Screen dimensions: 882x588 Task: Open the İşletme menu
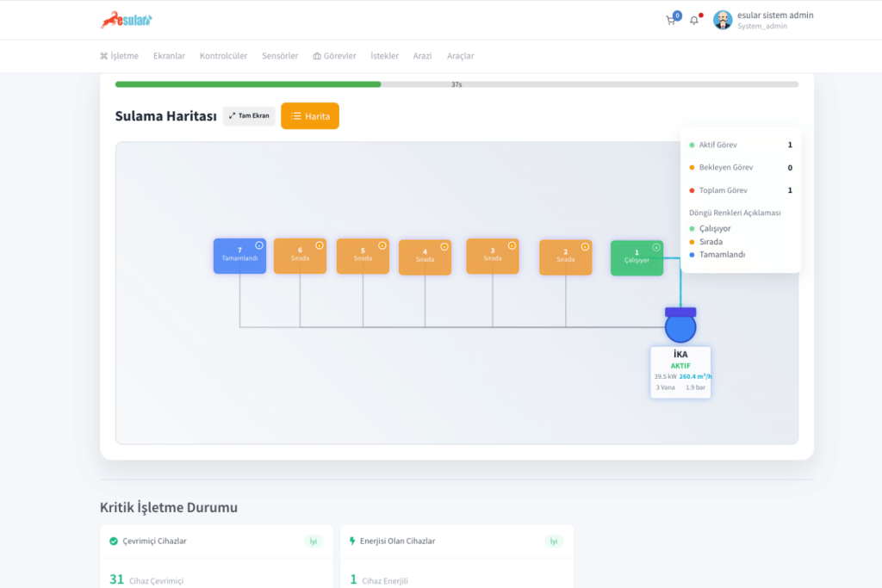119,56
